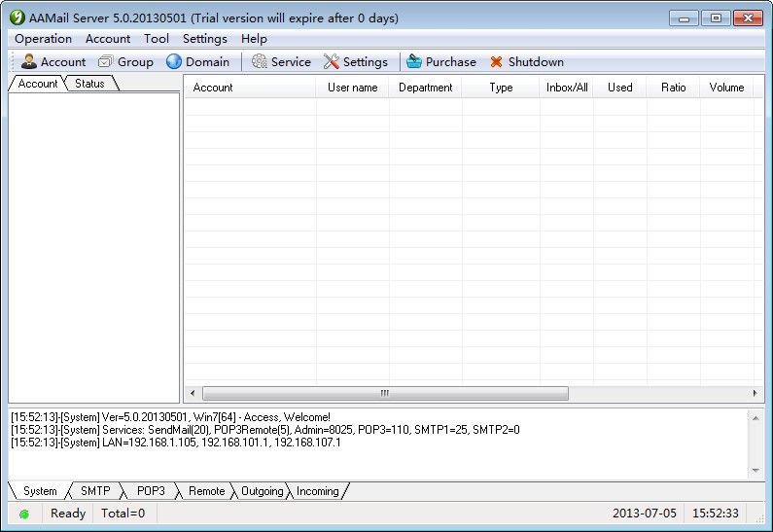This screenshot has height=532, width=773.
Task: Click the time 15:52:33 in status bar
Action: tap(716, 514)
